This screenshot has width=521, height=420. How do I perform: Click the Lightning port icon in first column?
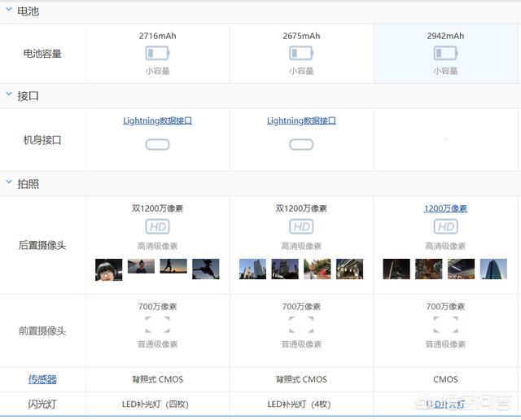tap(157, 145)
